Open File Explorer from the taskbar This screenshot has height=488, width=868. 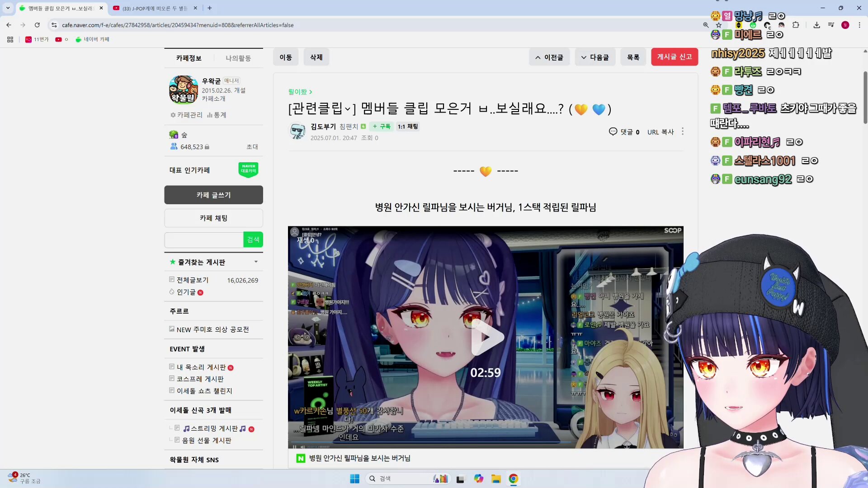click(x=496, y=479)
